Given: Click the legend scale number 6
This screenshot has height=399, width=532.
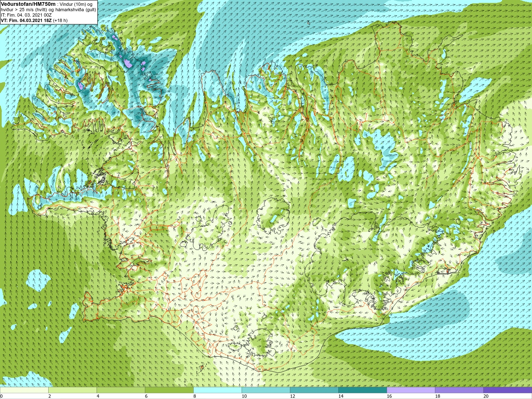Looking at the screenshot, I should 146,396.
